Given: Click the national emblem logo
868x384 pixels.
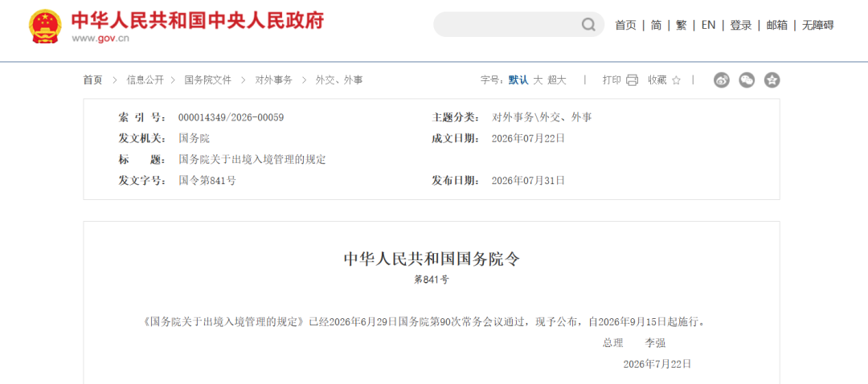Looking at the screenshot, I should coord(45,27).
